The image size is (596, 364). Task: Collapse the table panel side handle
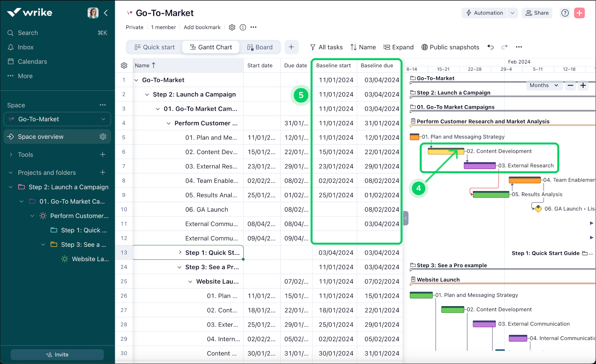tap(406, 218)
